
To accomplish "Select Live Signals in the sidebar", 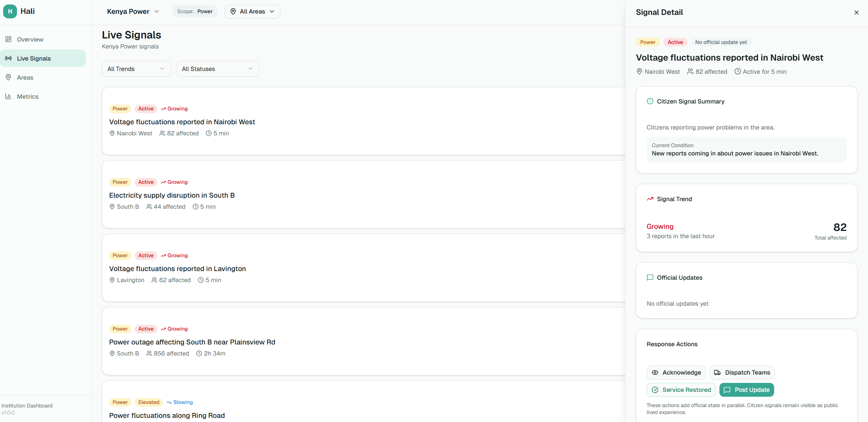I will [43, 58].
